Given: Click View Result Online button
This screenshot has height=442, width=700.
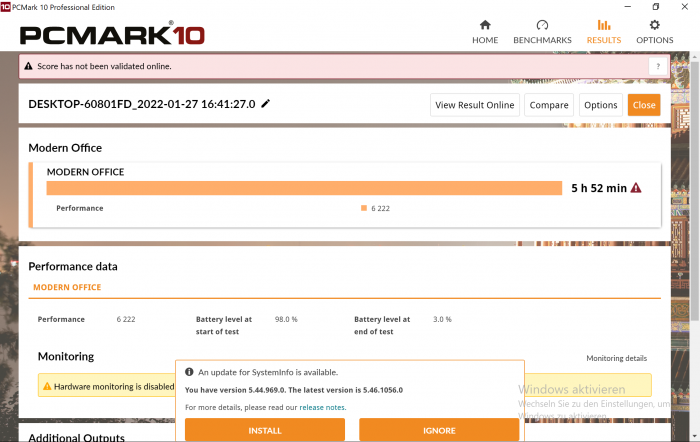Looking at the screenshot, I should click(475, 105).
